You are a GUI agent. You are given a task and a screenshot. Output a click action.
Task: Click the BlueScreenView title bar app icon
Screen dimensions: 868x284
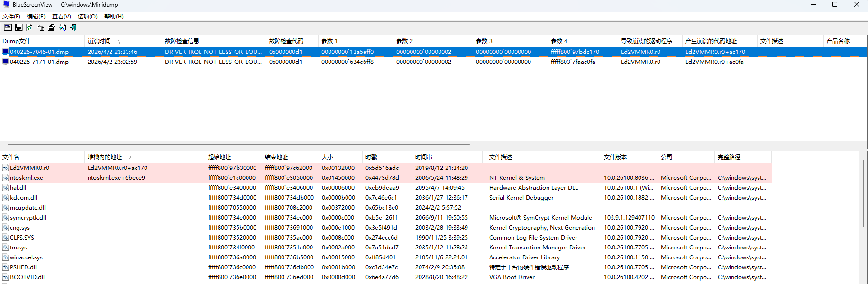point(6,4)
